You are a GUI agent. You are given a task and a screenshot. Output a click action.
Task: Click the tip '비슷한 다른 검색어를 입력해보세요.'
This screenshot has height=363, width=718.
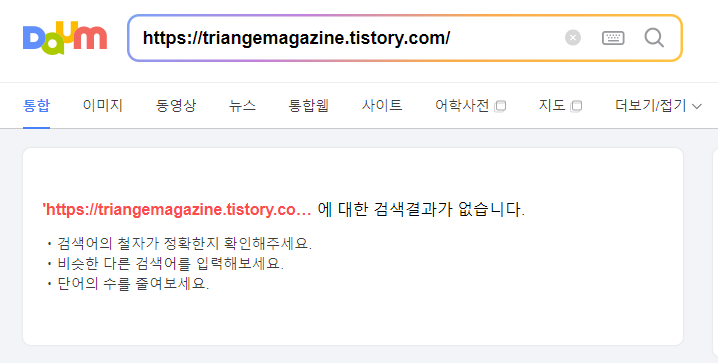pyautogui.click(x=170, y=264)
